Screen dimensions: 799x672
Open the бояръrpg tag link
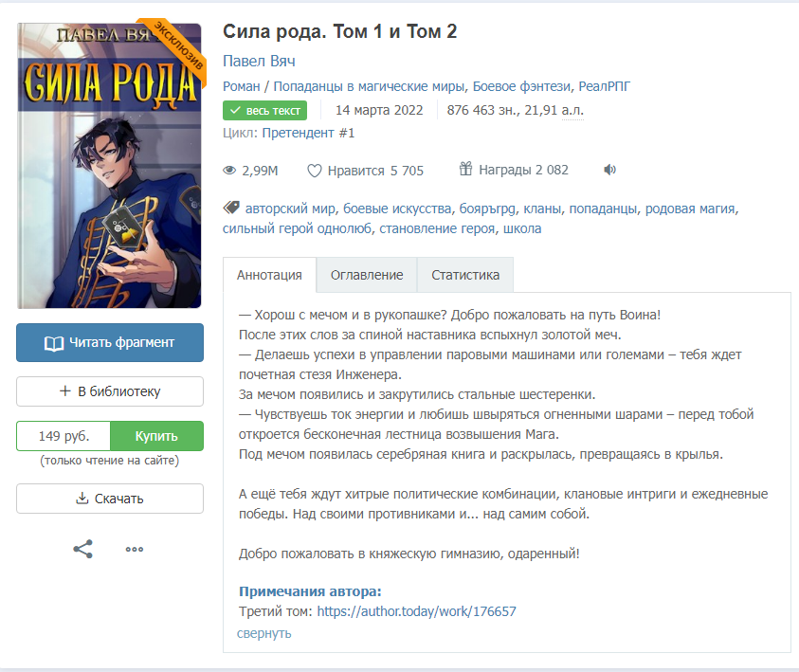tap(488, 209)
